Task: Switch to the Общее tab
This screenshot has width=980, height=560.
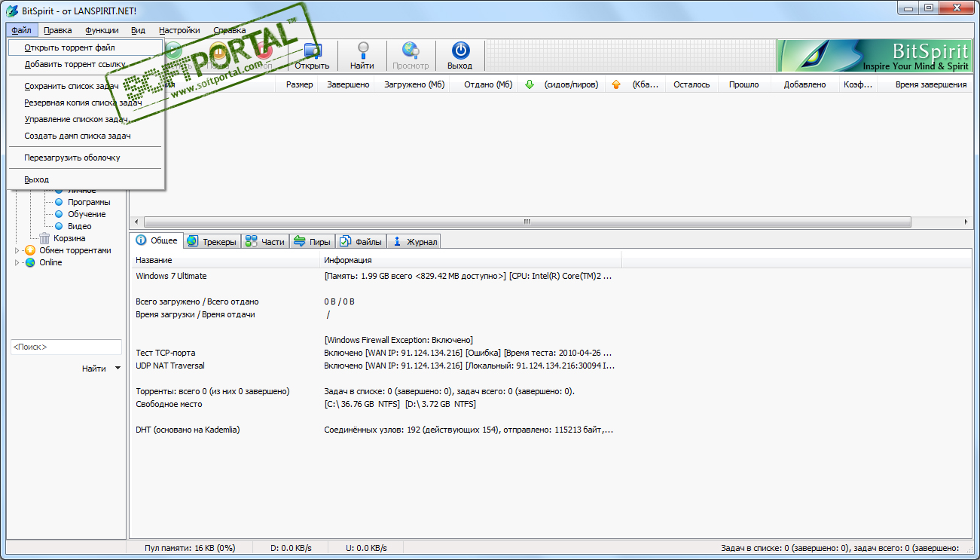Action: (x=157, y=240)
